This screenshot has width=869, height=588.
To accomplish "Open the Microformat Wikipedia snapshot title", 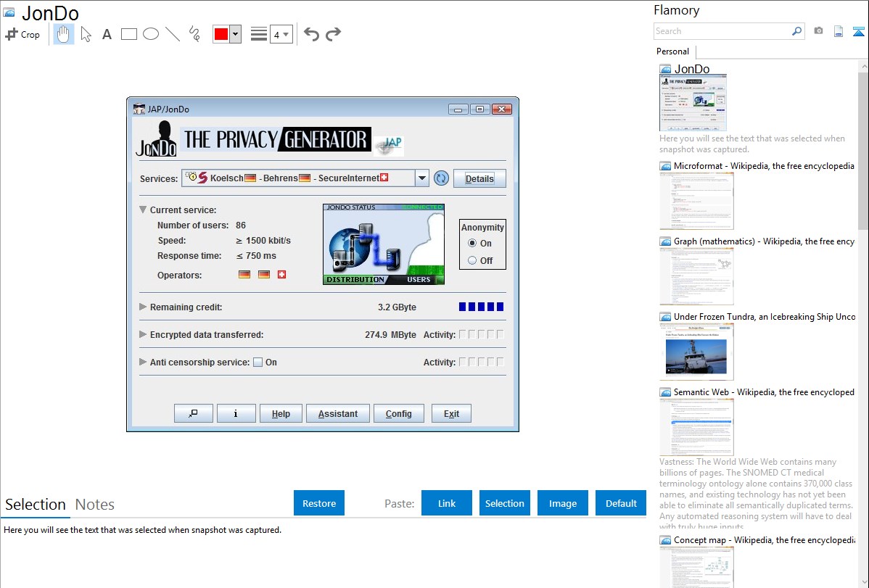I will pyautogui.click(x=764, y=166).
